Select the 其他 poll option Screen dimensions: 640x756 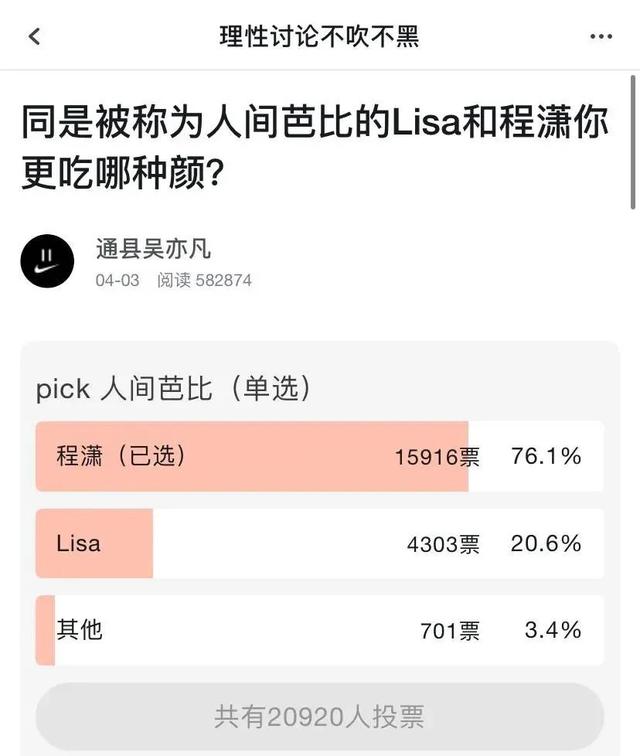(320, 630)
